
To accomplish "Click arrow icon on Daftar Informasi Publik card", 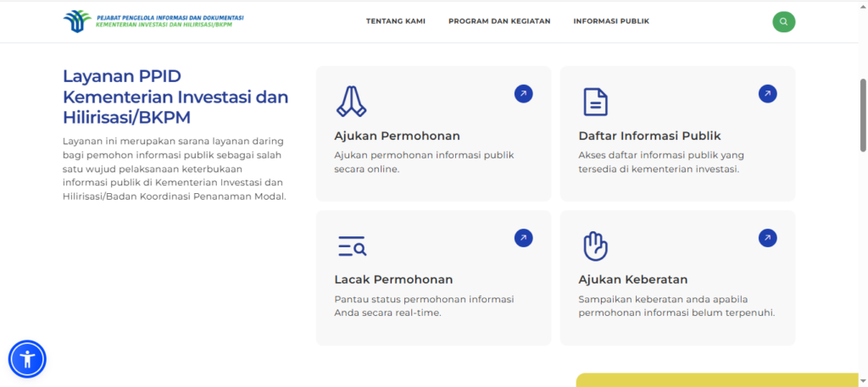I will pyautogui.click(x=767, y=93).
